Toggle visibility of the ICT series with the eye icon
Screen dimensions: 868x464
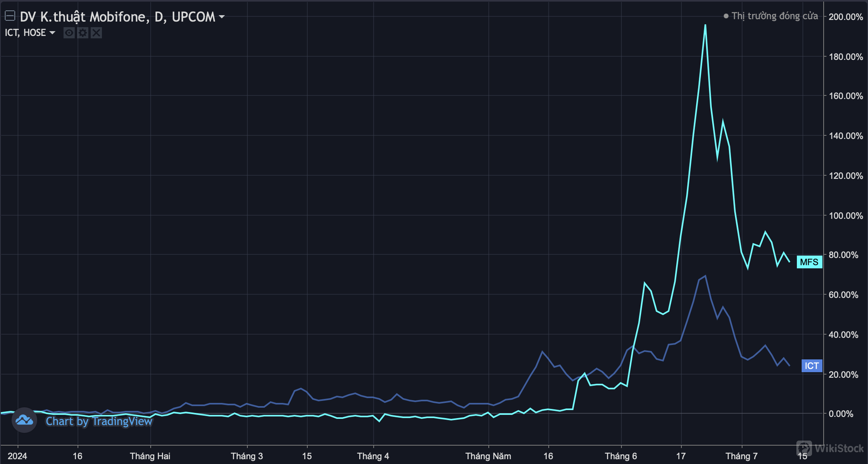click(69, 33)
